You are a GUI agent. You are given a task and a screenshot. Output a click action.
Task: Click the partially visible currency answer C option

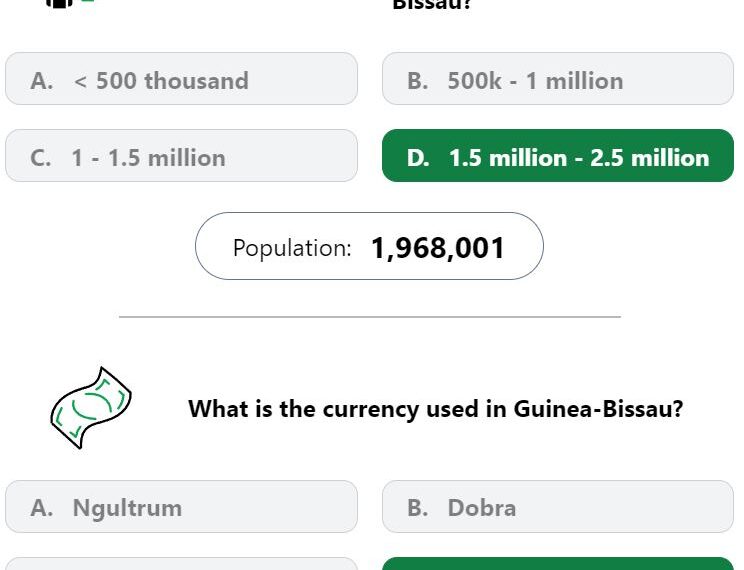tap(181, 564)
